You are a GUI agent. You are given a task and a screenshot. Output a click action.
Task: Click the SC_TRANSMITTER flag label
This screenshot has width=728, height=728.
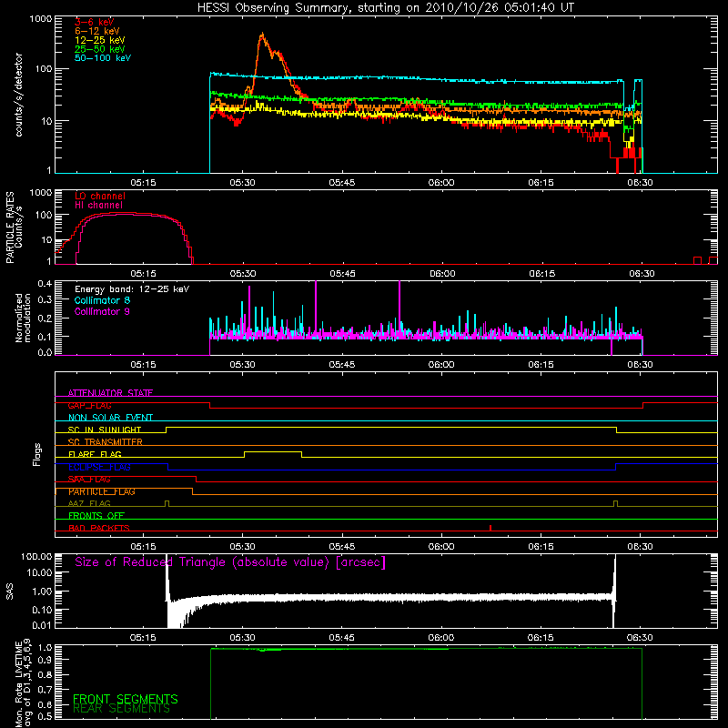106,441
